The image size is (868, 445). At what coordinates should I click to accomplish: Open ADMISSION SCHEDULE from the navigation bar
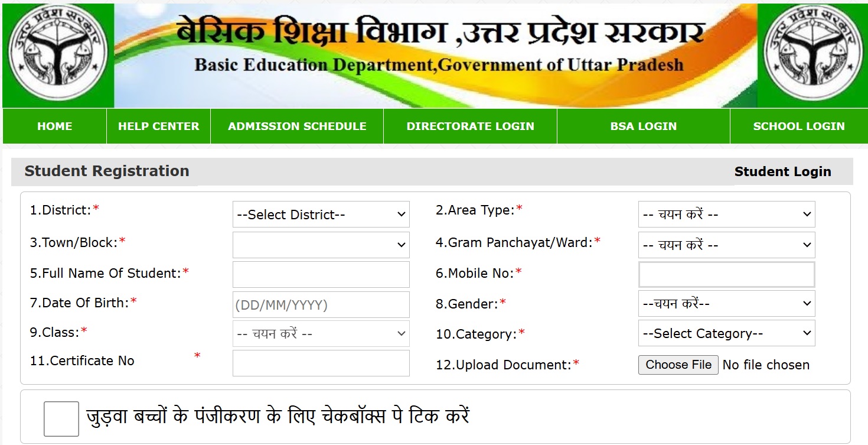[297, 126]
